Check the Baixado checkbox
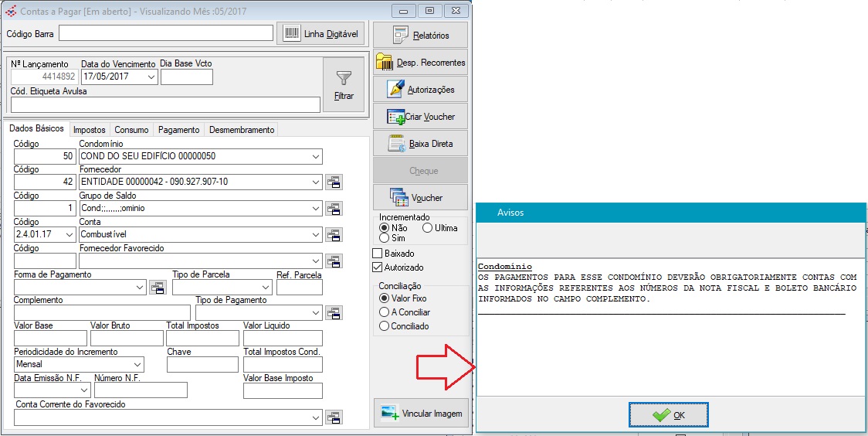This screenshot has height=436, width=868. 378,254
